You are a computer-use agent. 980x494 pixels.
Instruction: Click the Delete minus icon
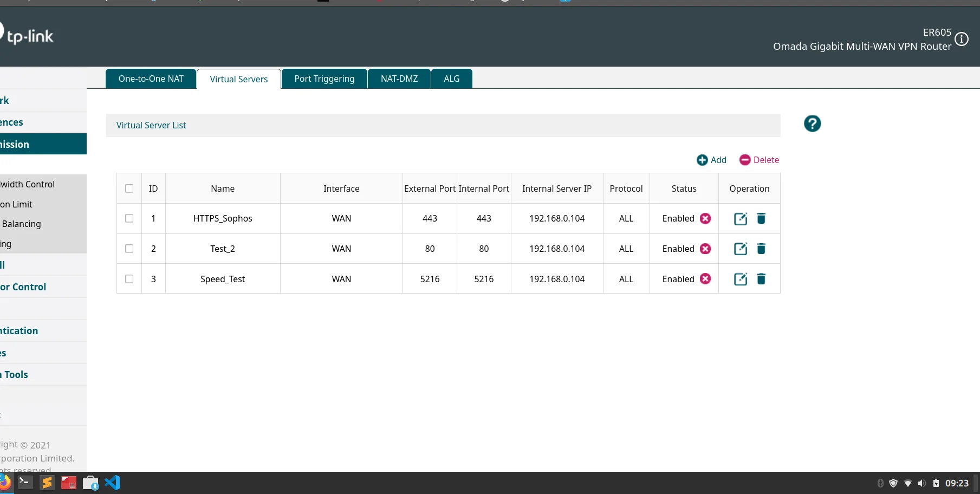pos(745,160)
